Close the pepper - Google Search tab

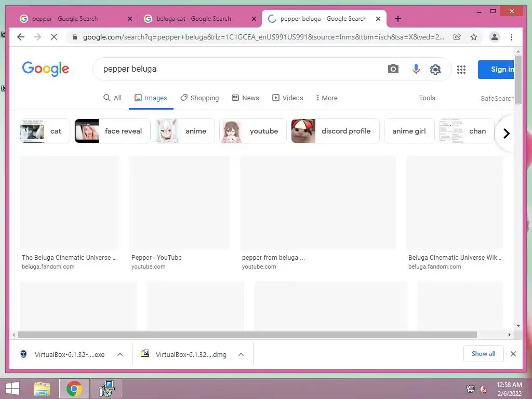[129, 19]
